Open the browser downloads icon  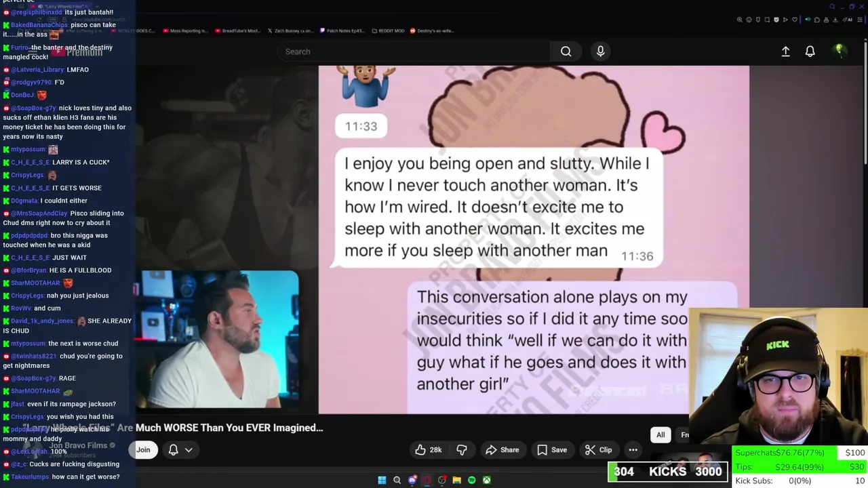pyautogui.click(x=835, y=20)
